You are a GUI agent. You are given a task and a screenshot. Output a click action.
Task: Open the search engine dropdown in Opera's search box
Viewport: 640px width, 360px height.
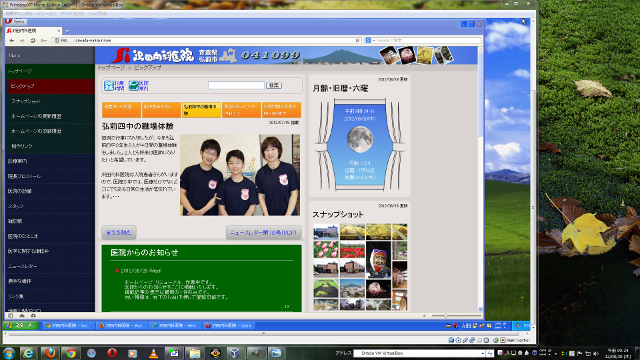pos(370,40)
